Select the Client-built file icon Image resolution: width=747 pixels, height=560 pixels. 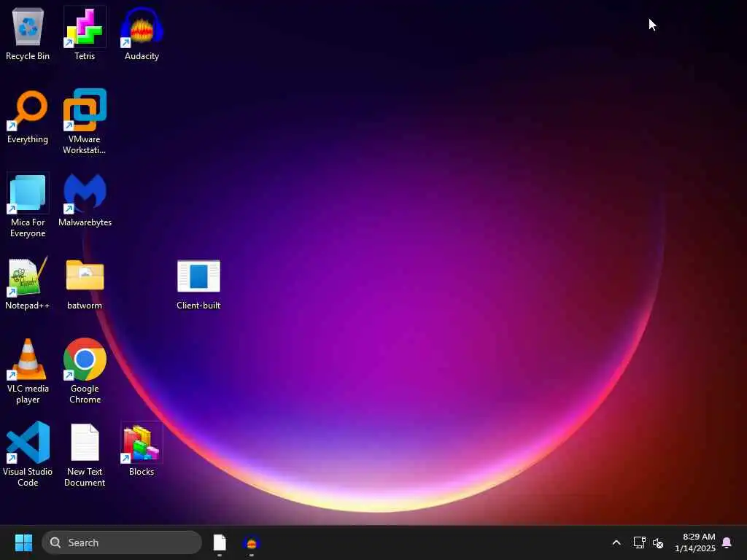tap(198, 284)
